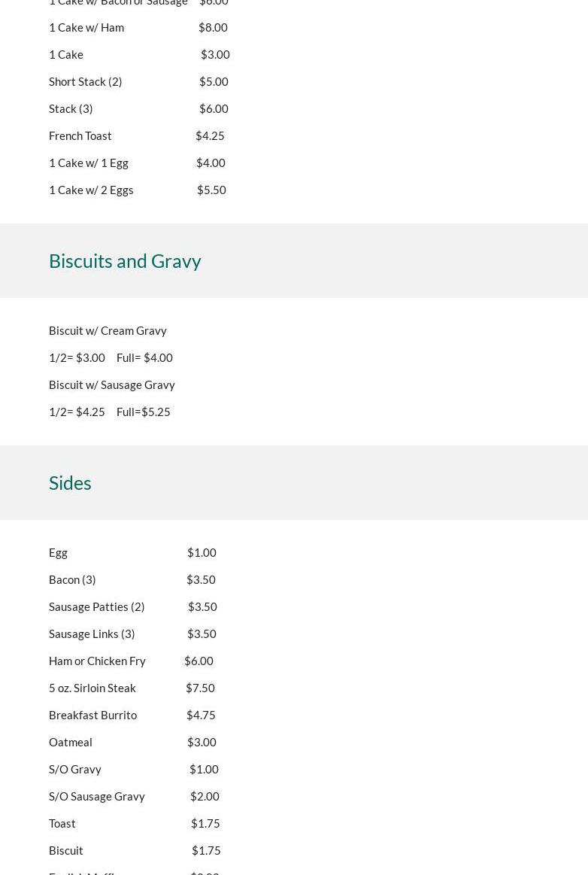Click the "Bacon (3)" side item name

72,579
